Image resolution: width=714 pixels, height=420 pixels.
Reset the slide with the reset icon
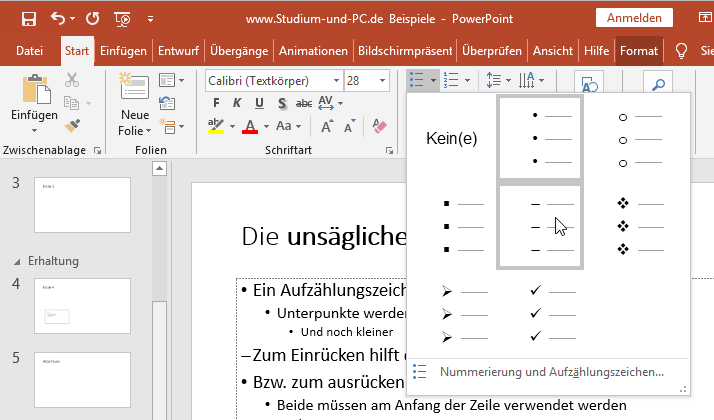pos(167,103)
